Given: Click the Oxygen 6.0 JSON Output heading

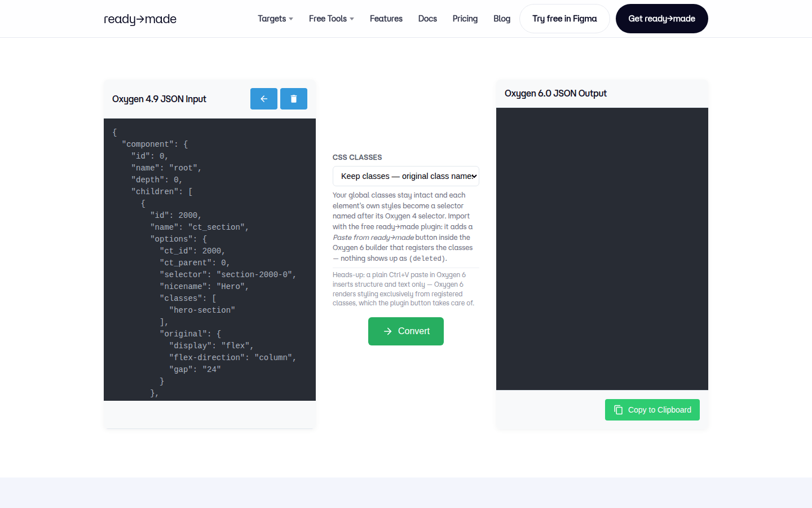Looking at the screenshot, I should (555, 94).
